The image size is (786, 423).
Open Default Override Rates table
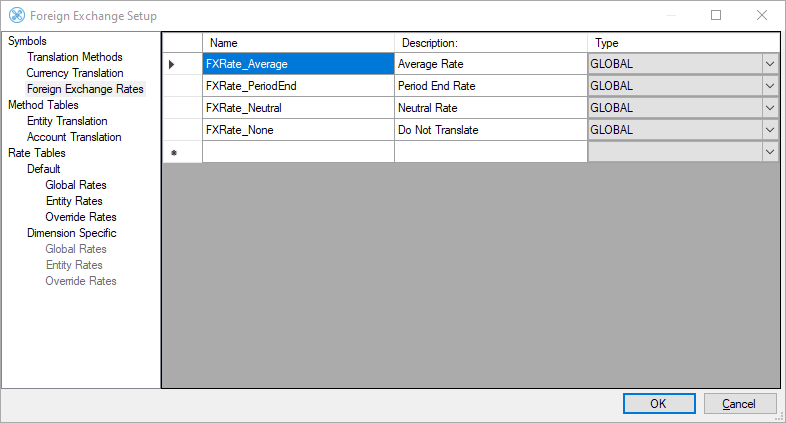pyautogui.click(x=81, y=217)
